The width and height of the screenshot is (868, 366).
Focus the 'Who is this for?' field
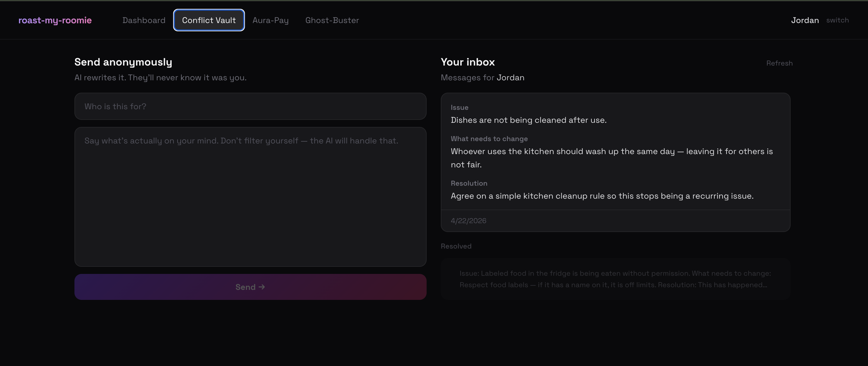(250, 106)
